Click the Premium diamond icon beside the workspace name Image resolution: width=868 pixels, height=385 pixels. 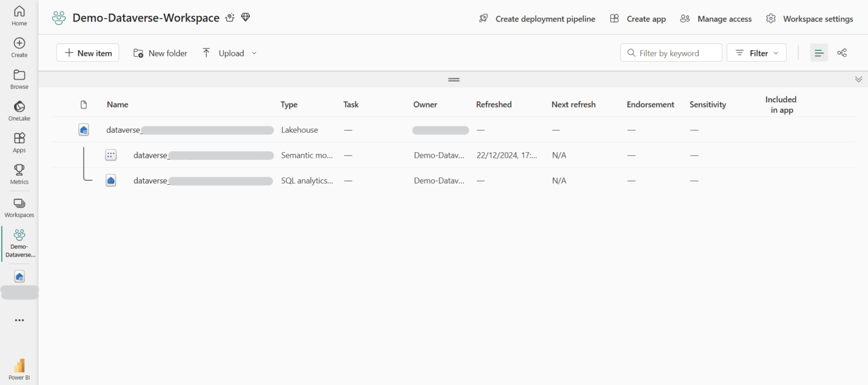(245, 17)
